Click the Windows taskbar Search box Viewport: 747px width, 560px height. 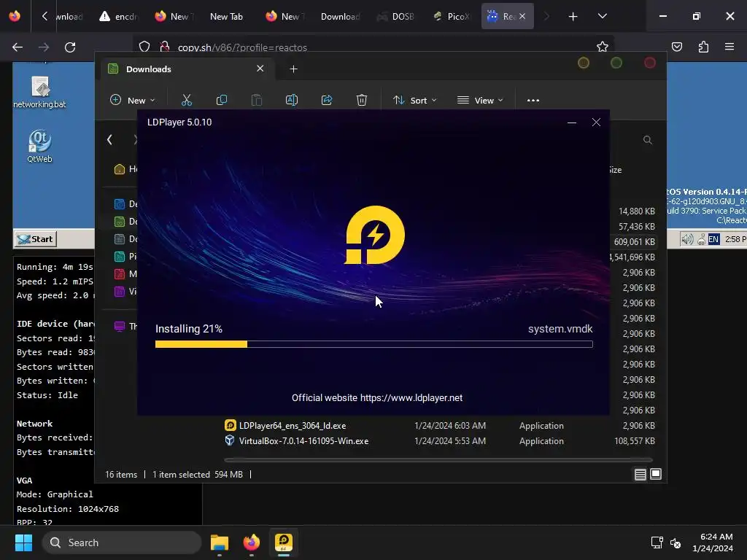(122, 542)
